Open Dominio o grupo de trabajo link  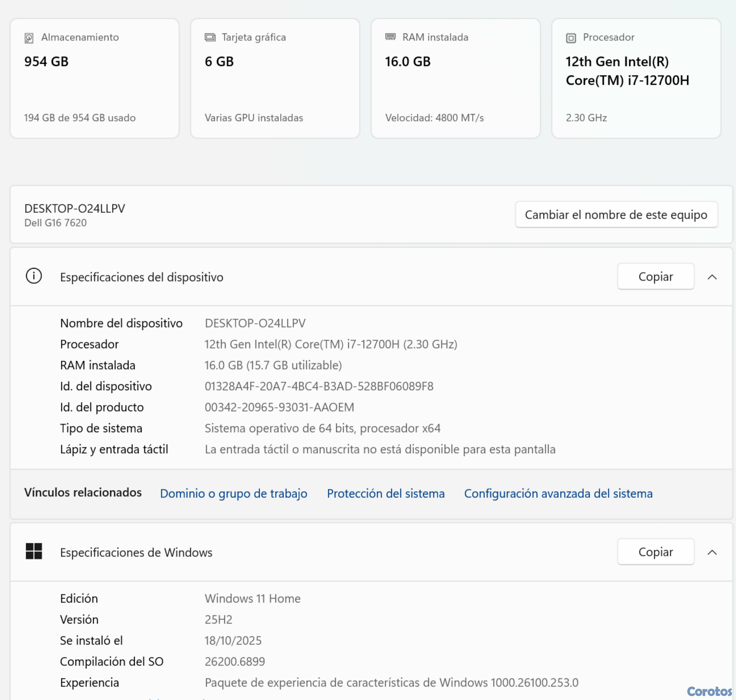(233, 493)
